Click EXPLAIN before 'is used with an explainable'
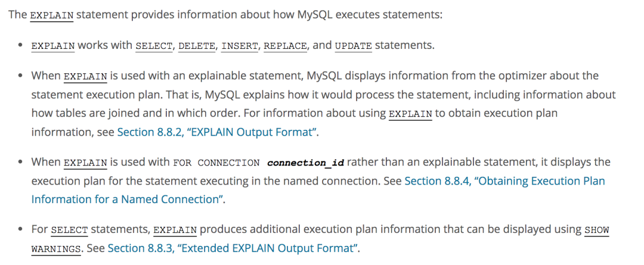 pos(85,76)
